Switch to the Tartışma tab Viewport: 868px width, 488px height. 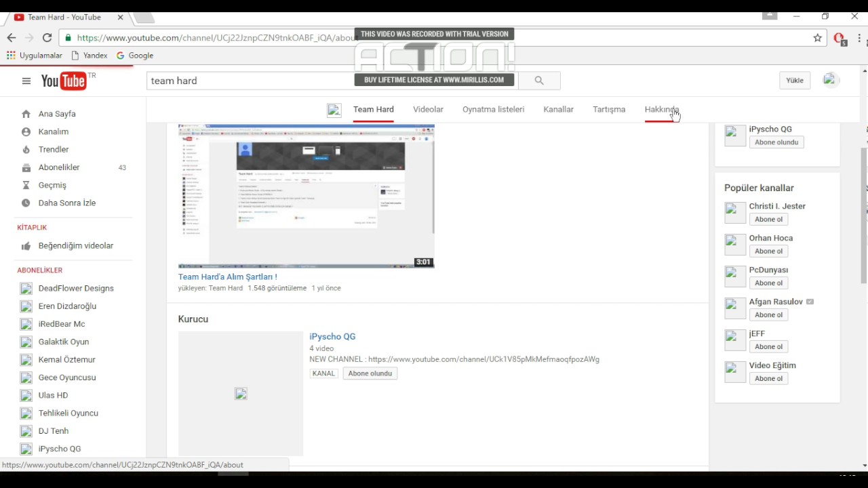tap(609, 109)
